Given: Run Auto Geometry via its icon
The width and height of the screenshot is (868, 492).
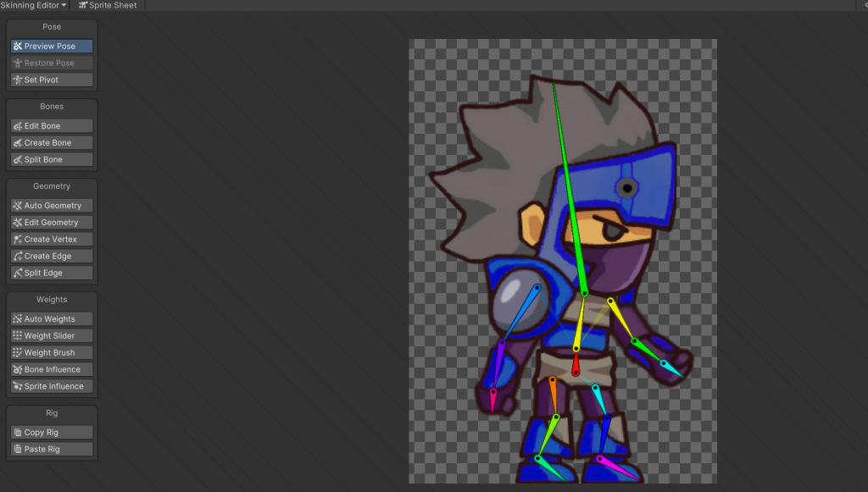Looking at the screenshot, I should click(x=18, y=206).
